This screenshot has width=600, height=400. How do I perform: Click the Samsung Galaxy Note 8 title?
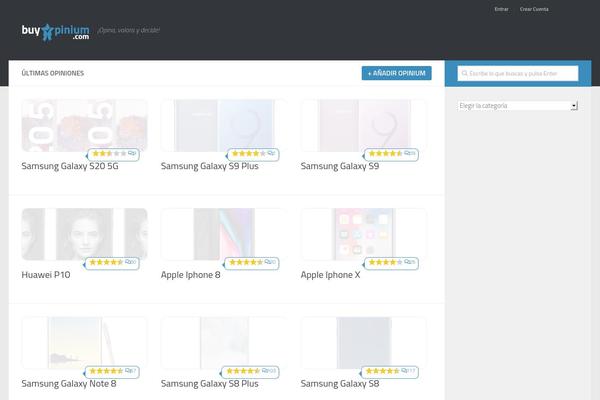click(x=69, y=384)
